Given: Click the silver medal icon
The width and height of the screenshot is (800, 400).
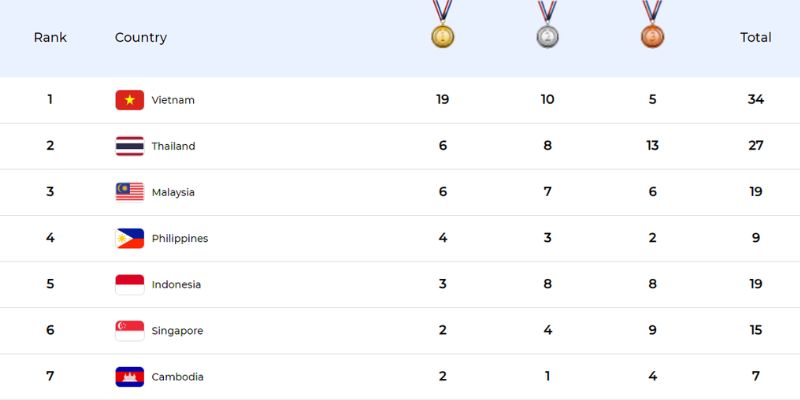Looking at the screenshot, I should pyautogui.click(x=547, y=35).
